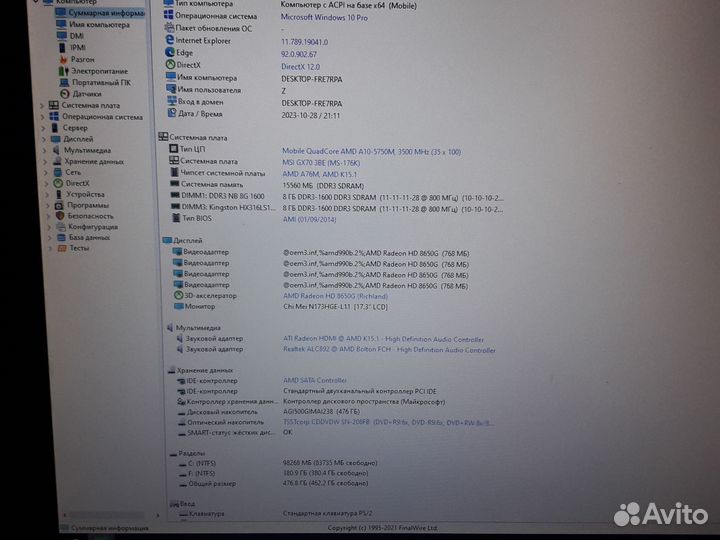Expand the Безопасность tree node
The image size is (720, 540).
[x=49, y=216]
